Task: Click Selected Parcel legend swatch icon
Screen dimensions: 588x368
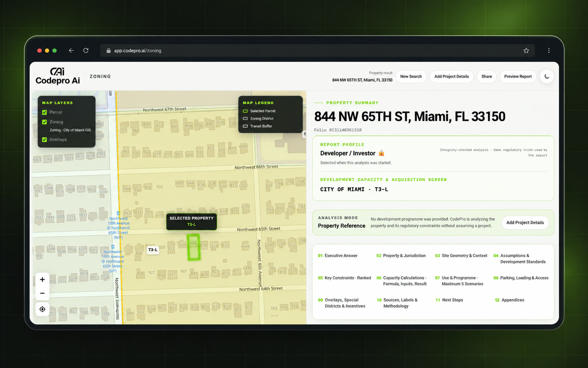Action: [x=245, y=111]
